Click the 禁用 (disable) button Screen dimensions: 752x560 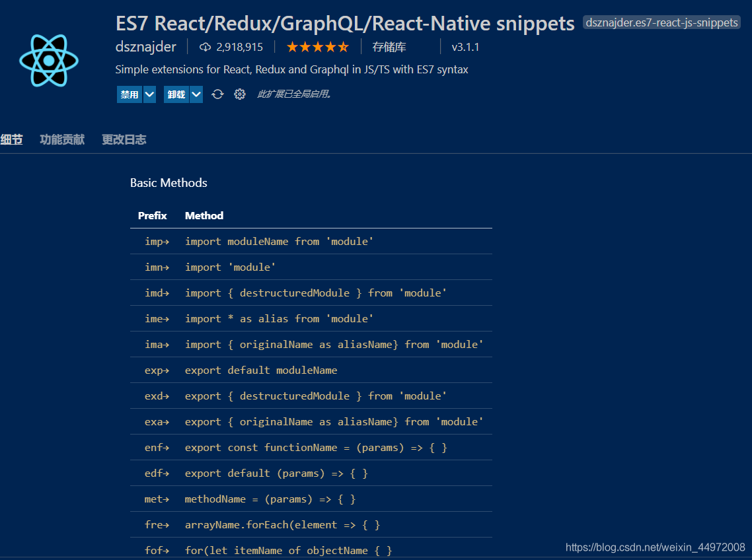[130, 94]
